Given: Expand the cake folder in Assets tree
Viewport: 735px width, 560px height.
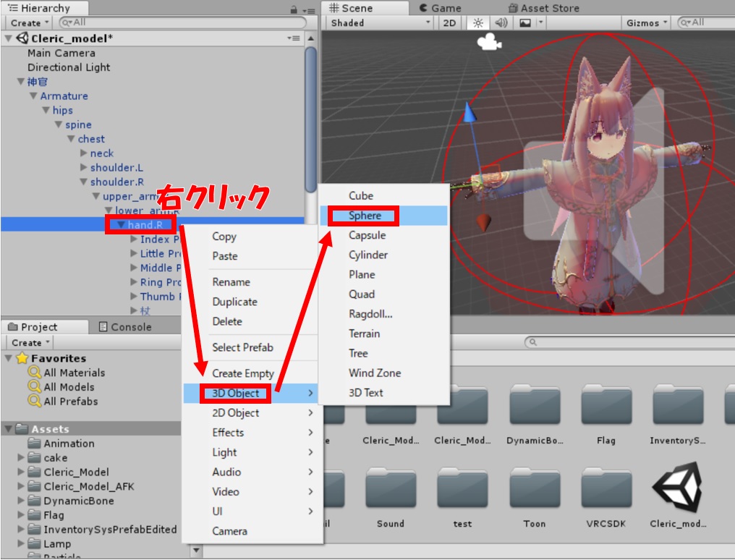Looking at the screenshot, I should (21, 458).
